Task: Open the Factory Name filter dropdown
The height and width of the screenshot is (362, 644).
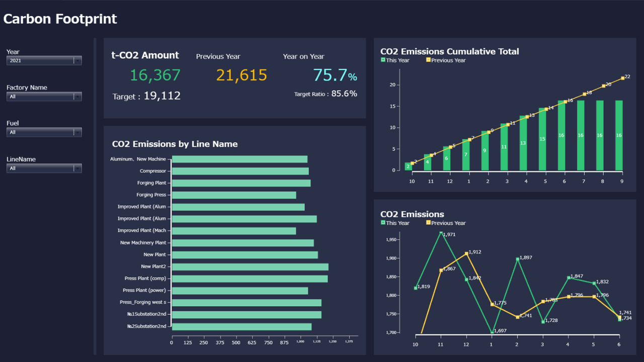Action: (x=44, y=97)
